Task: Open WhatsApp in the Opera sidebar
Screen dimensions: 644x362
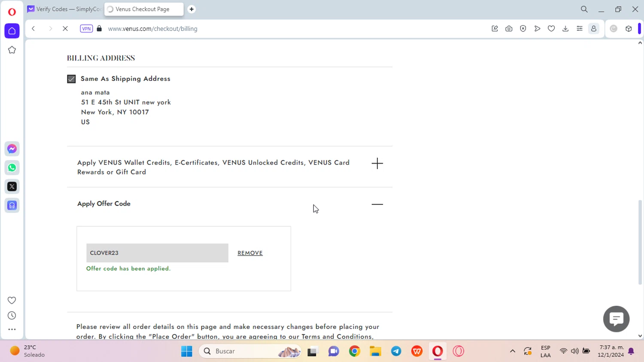Action: [12, 168]
